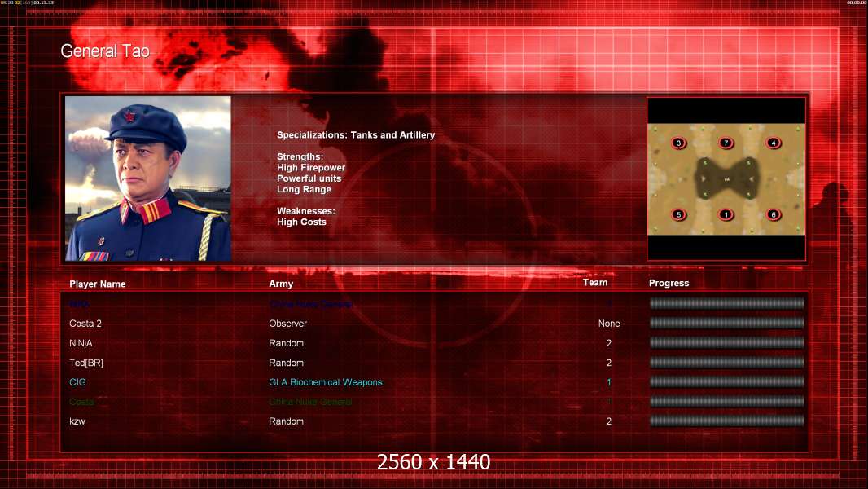The height and width of the screenshot is (489, 868).
Task: Click the Observer army entry
Action: pos(288,324)
